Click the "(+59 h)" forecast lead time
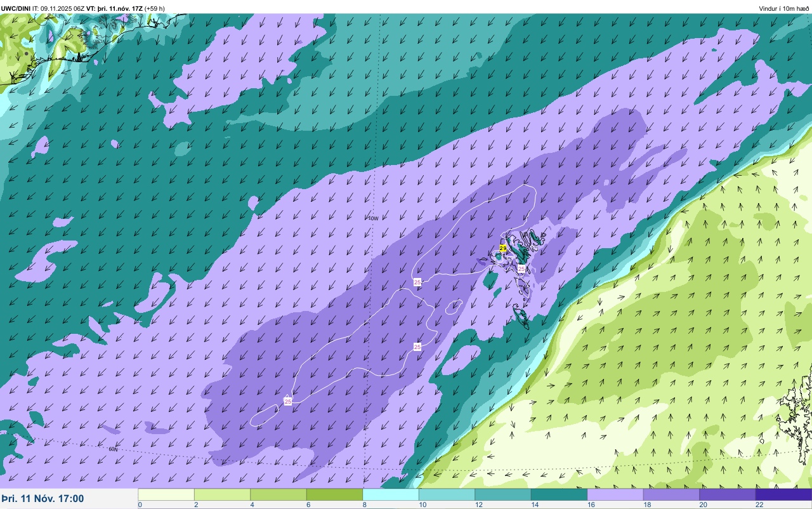Image resolution: width=812 pixels, height=509 pixels. 155,8
